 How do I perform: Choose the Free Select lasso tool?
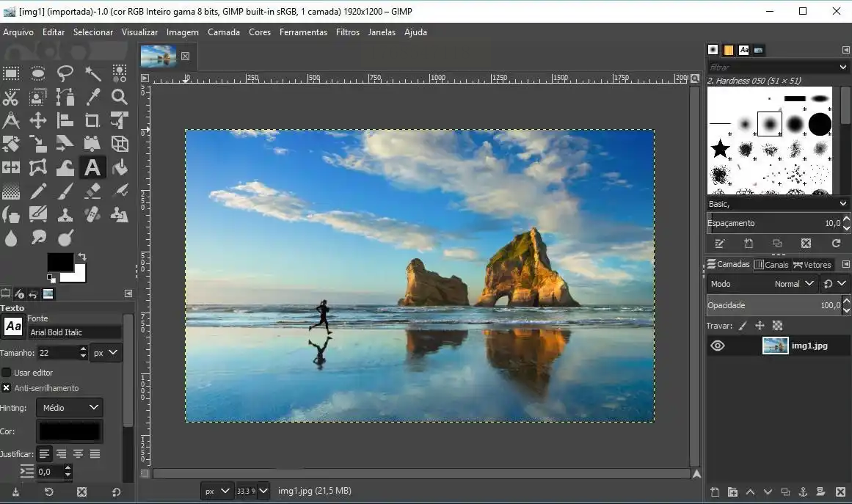[65, 73]
